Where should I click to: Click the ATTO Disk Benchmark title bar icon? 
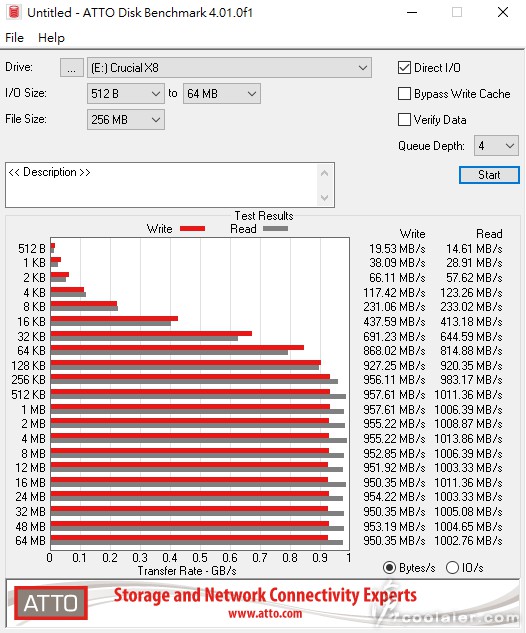14,12
